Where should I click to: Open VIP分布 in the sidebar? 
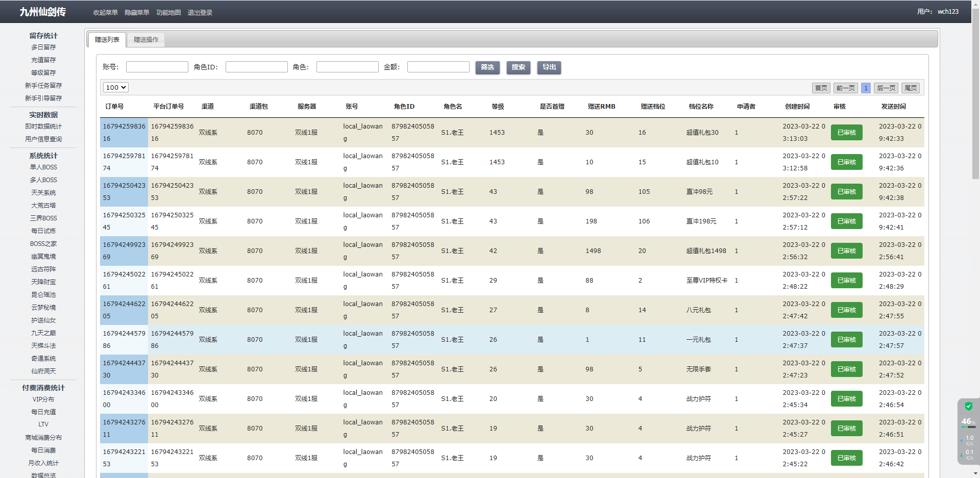(43, 399)
